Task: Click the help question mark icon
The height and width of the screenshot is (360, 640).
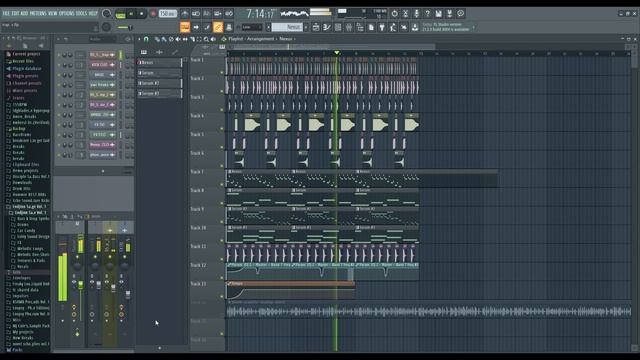Action: pyautogui.click(x=427, y=13)
